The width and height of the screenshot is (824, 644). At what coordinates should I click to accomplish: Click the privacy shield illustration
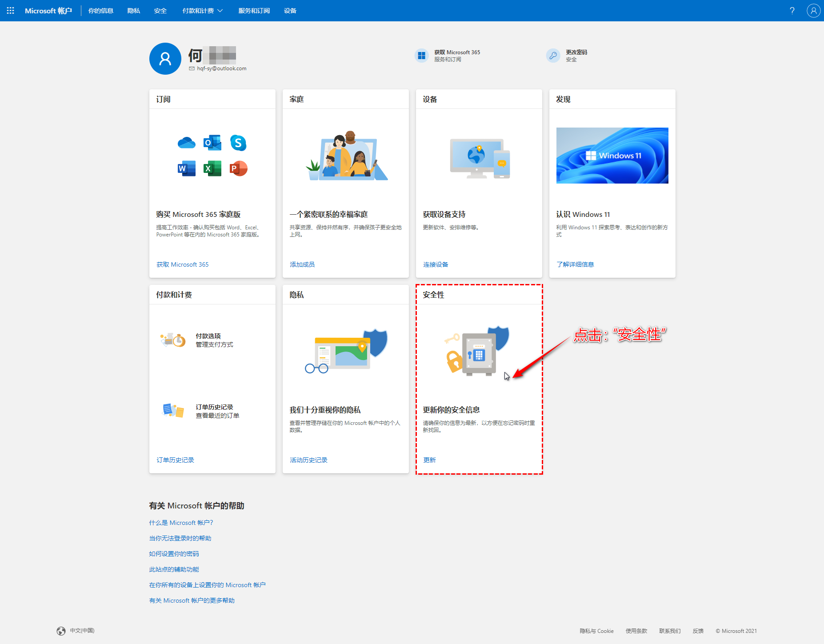(x=347, y=351)
